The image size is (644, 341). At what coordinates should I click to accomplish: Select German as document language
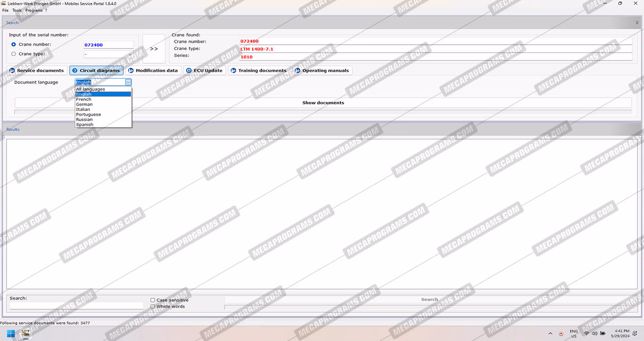tap(103, 104)
